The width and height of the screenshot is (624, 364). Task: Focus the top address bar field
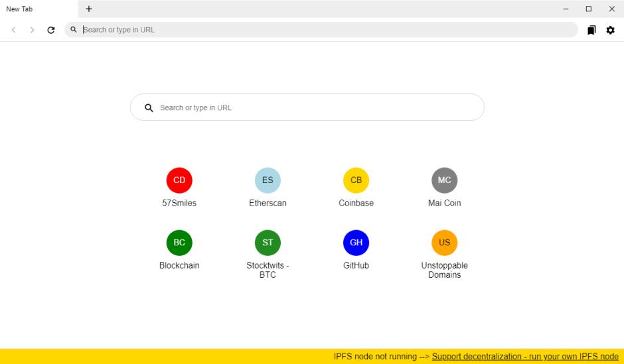click(x=321, y=29)
